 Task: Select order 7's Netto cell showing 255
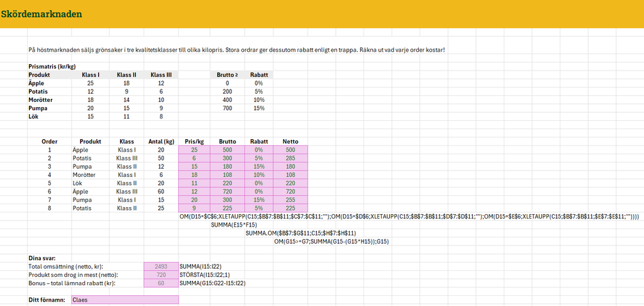click(x=291, y=200)
